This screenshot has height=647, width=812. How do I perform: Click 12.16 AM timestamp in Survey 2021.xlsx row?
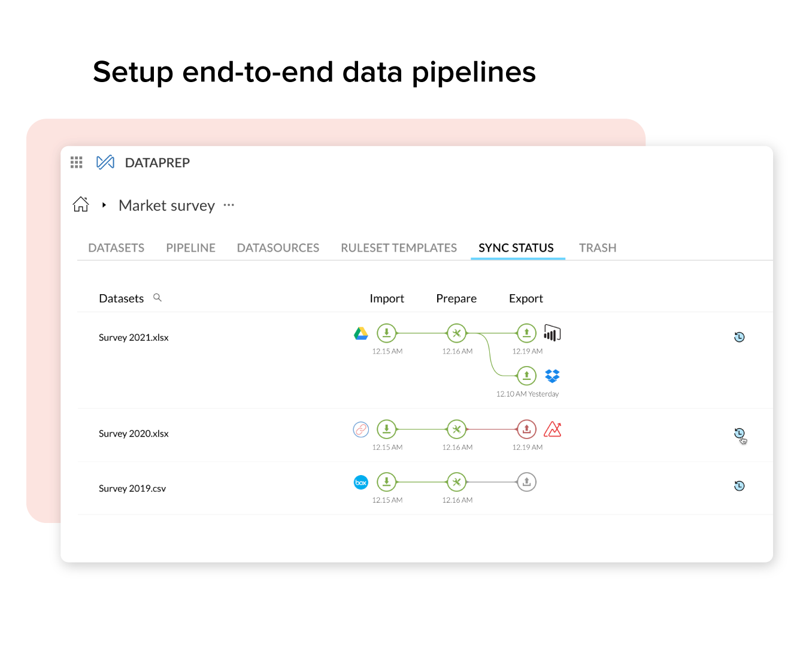(x=457, y=352)
